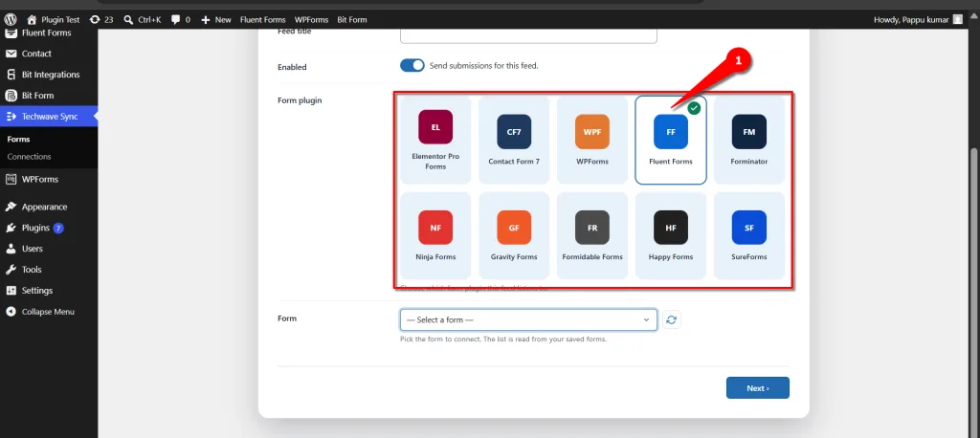The height and width of the screenshot is (438, 980).
Task: View comments bubble in admin bar
Action: 181,19
